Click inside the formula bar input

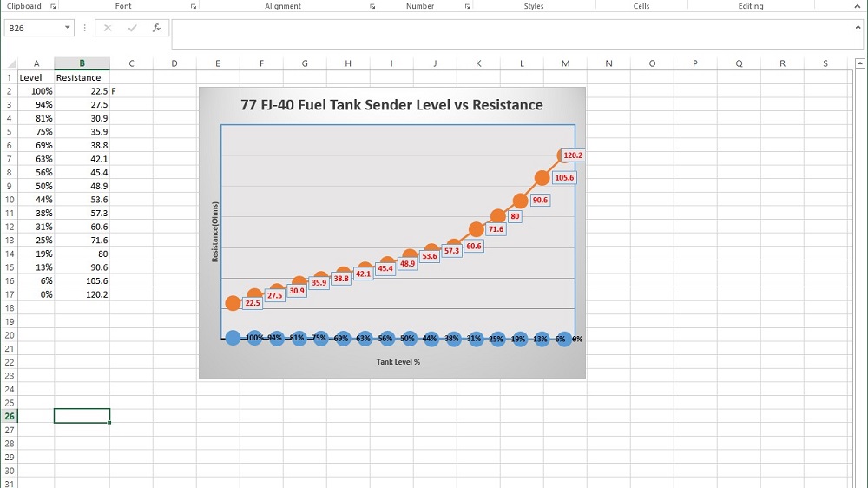point(512,35)
